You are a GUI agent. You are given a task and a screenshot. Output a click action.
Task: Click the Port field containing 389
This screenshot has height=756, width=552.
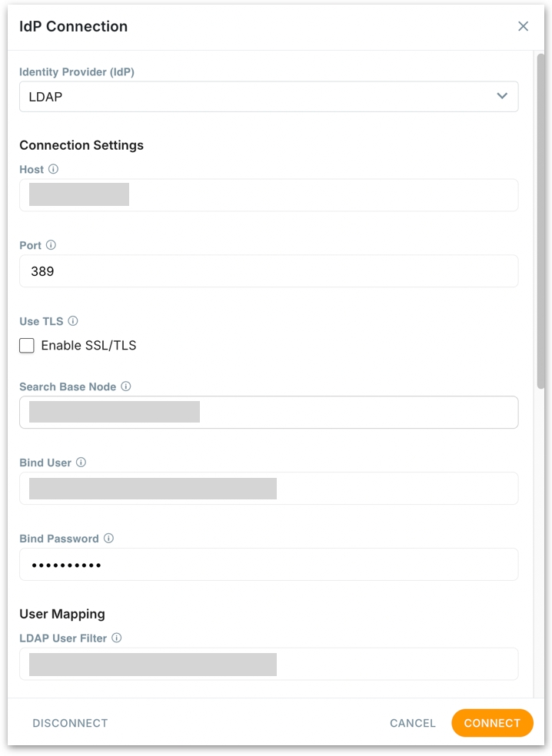(269, 271)
